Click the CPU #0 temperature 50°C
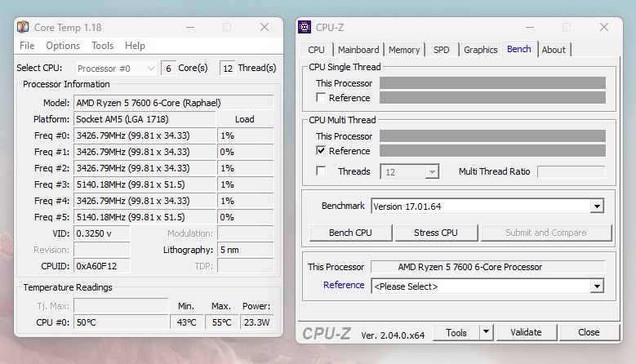Viewport: 636px width, 364px height. (121, 322)
